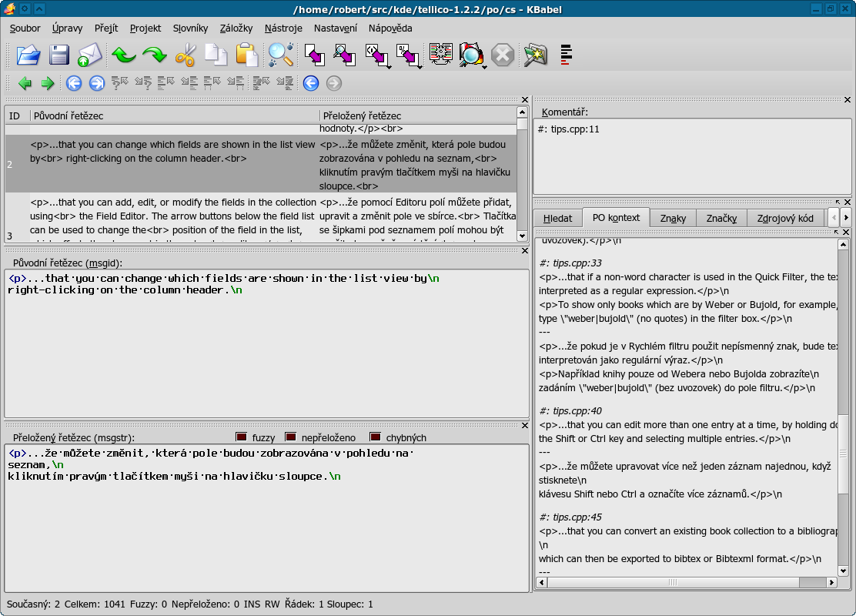The width and height of the screenshot is (856, 616).
Task: Click the insert-tag purple arrow icon
Action: pyautogui.click(x=376, y=55)
